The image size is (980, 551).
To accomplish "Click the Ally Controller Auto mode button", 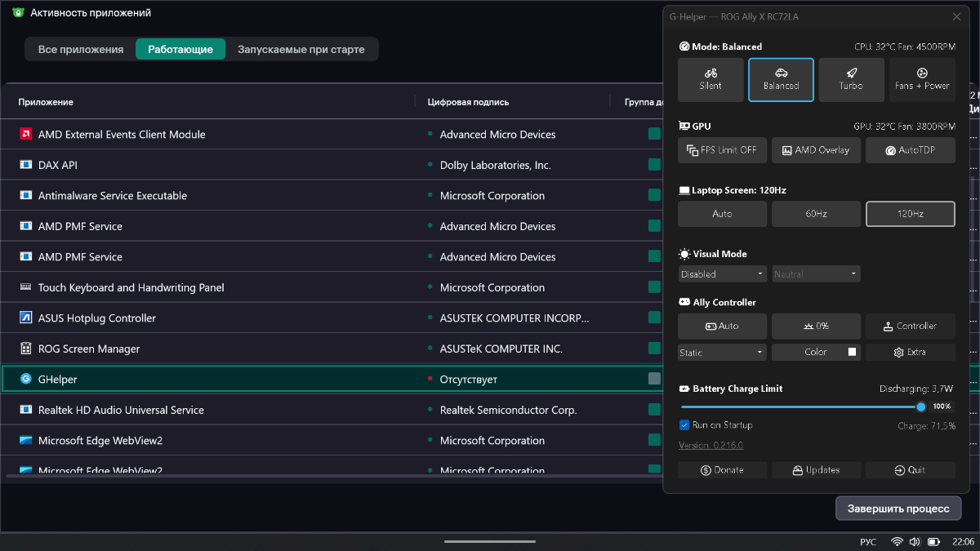I will tap(723, 326).
